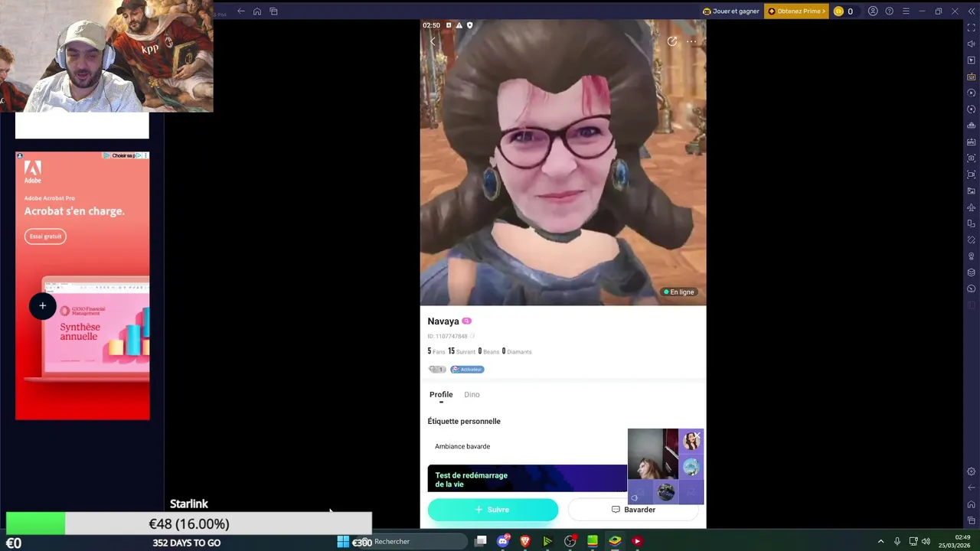
Task: Open the BlueStacks account icon
Action: pos(873,11)
